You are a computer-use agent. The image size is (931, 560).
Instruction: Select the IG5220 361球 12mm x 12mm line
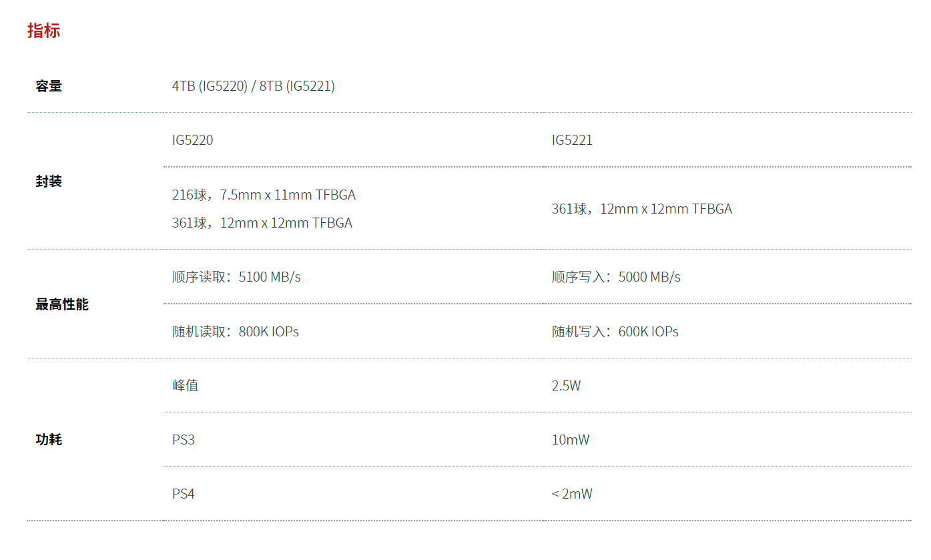(x=262, y=223)
